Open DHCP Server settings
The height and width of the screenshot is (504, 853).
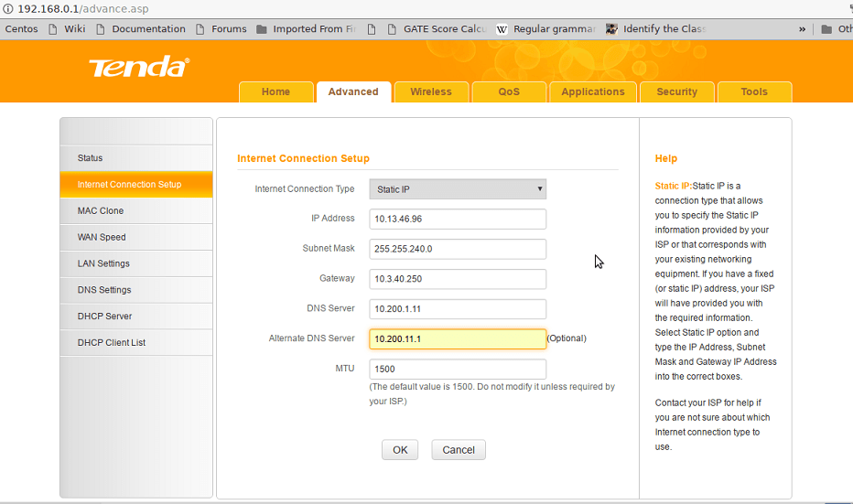pyautogui.click(x=136, y=316)
